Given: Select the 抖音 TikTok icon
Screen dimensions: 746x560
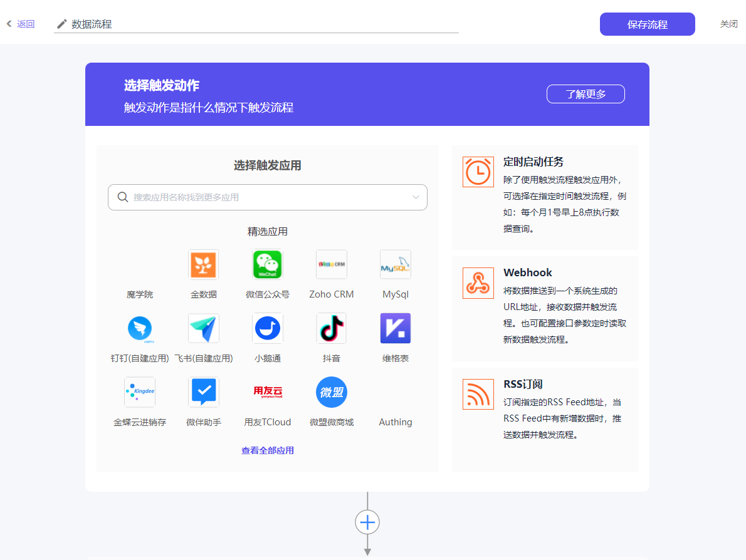Looking at the screenshot, I should coord(332,328).
